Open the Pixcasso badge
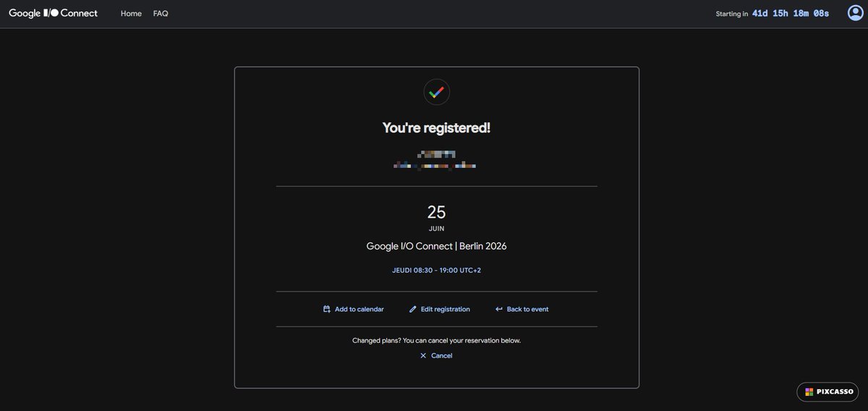Viewport: 868px width, 411px height. (829, 391)
